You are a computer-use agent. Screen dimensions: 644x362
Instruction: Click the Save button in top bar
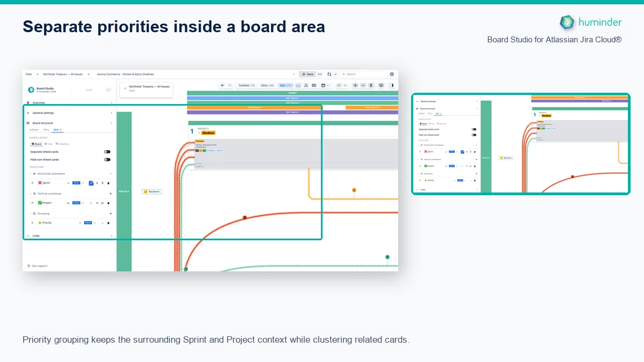coord(307,74)
